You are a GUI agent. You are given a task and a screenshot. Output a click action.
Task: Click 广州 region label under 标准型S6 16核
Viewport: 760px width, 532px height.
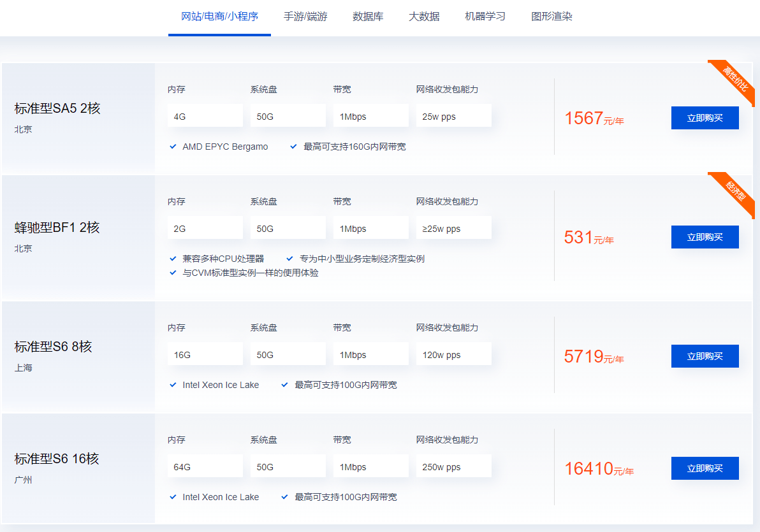[x=23, y=480]
